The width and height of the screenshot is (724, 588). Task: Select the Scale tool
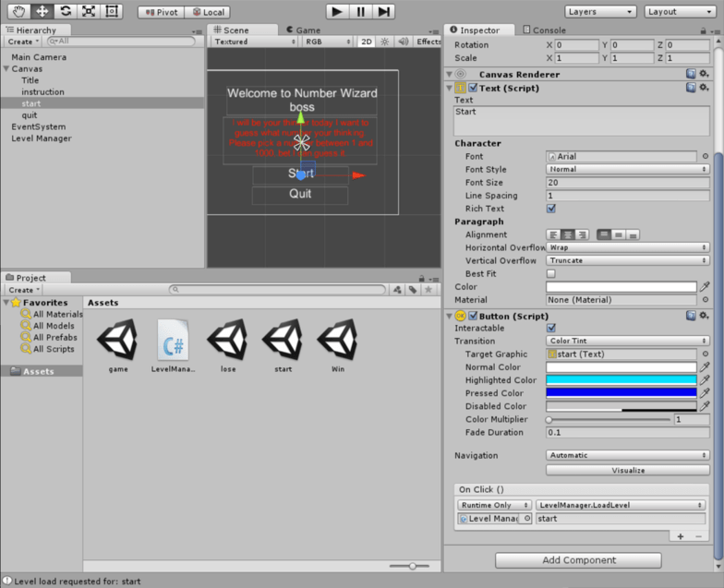89,11
